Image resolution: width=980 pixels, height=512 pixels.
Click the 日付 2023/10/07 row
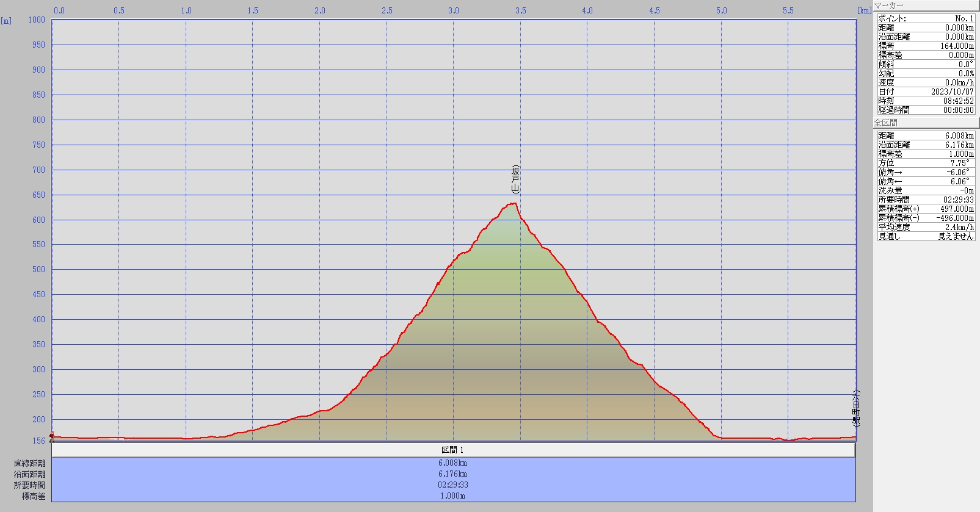click(x=926, y=92)
